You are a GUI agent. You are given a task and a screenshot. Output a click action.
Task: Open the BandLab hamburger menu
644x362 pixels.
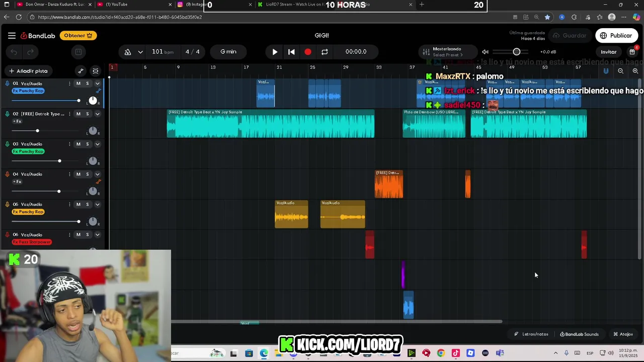12,36
